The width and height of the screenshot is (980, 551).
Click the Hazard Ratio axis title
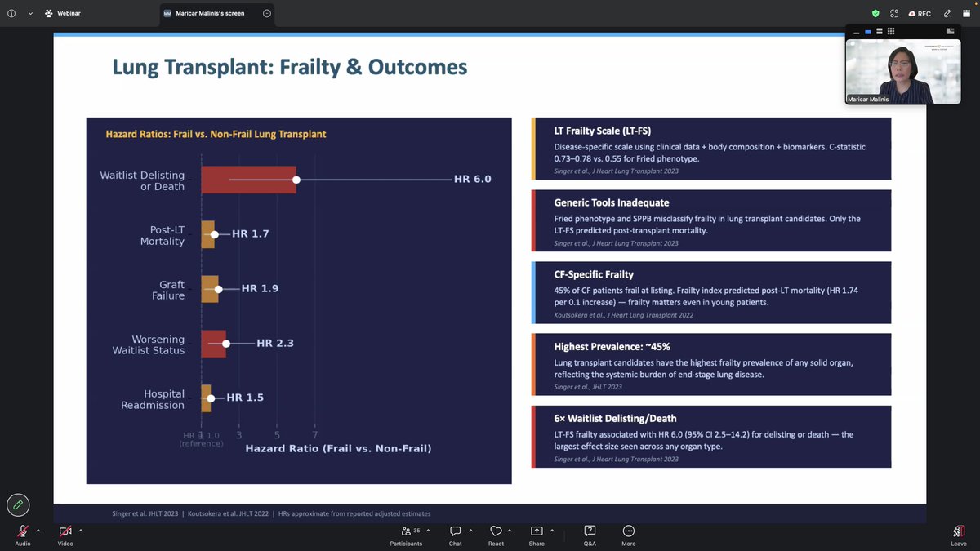click(338, 448)
